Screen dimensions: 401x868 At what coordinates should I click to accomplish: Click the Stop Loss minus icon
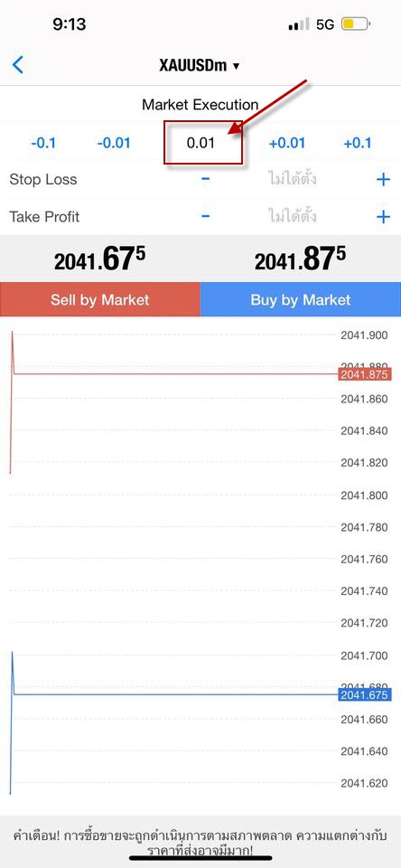pyautogui.click(x=205, y=179)
